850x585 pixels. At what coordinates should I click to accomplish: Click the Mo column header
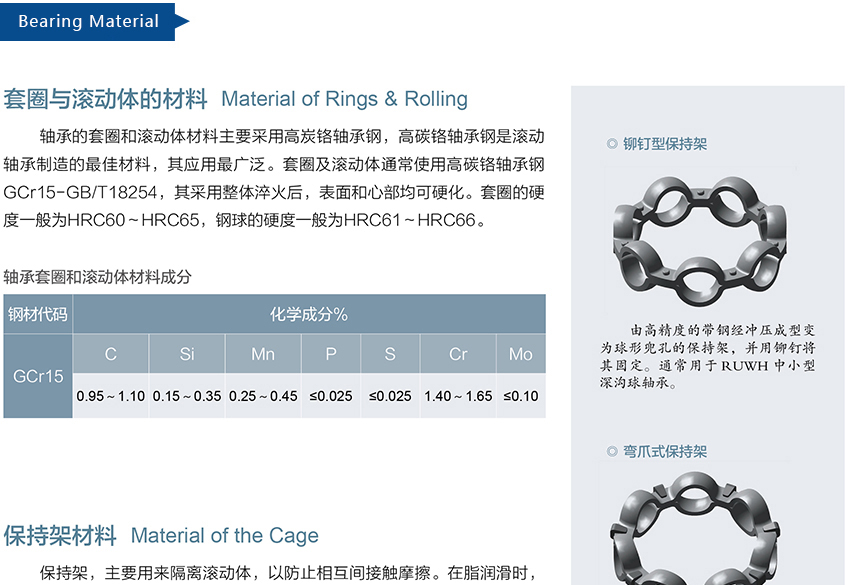point(521,354)
